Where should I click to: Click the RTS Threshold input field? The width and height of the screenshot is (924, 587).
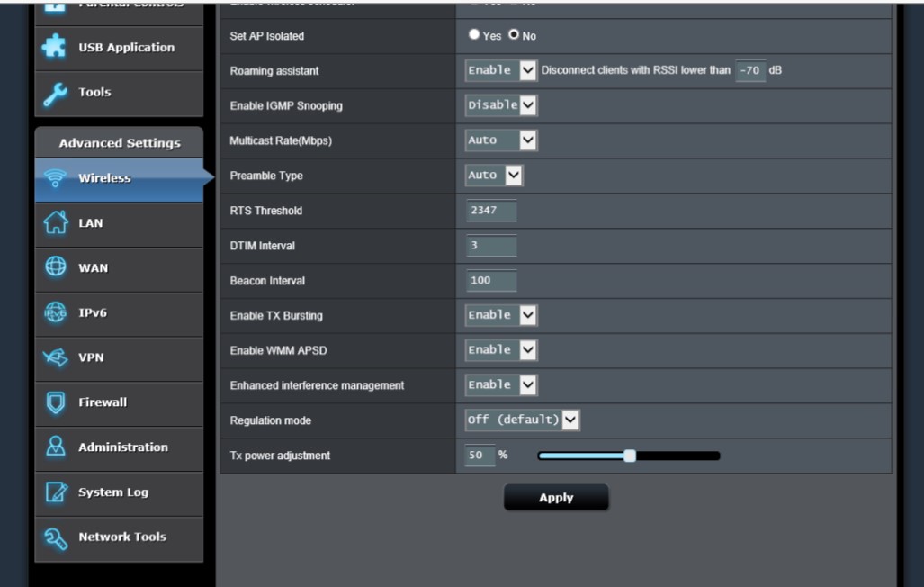[x=491, y=211]
